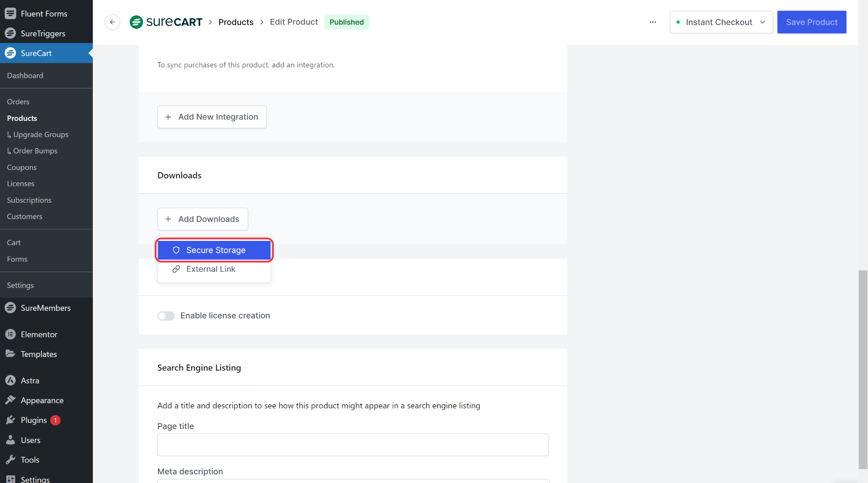868x483 pixels.
Task: Click Save Product button
Action: click(811, 22)
